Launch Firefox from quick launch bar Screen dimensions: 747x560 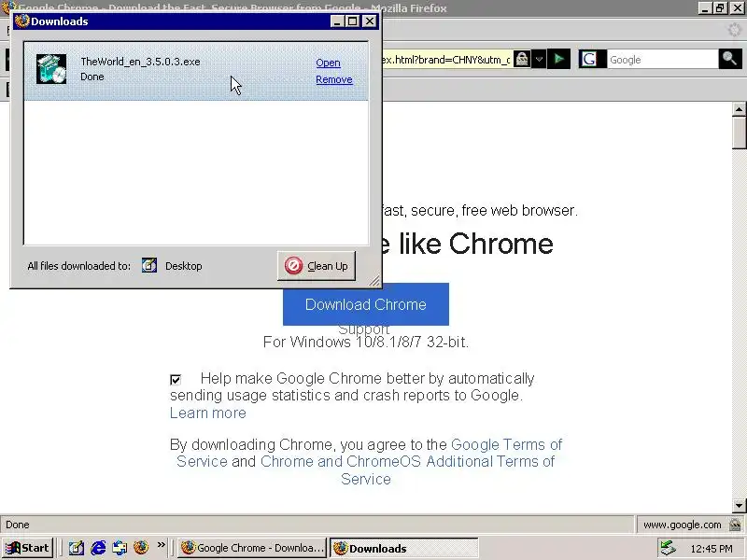pos(141,547)
